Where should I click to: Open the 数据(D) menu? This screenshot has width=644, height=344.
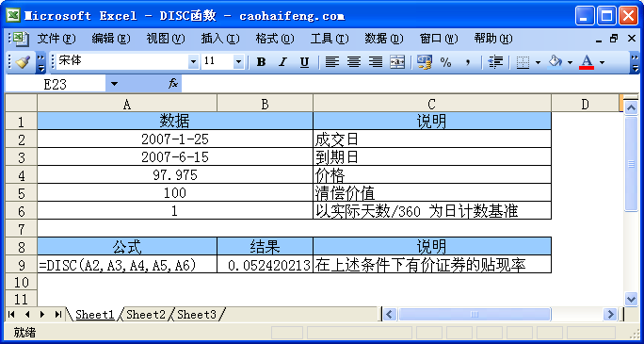(384, 39)
